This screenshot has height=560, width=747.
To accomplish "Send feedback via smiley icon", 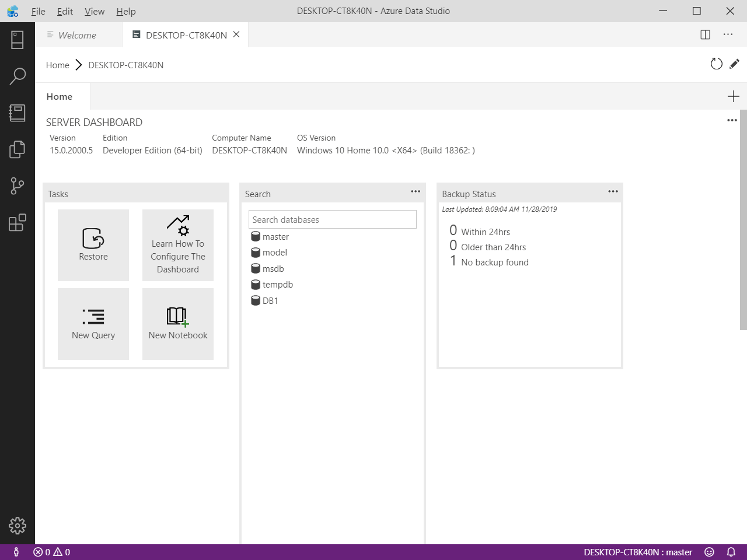I will point(709,552).
